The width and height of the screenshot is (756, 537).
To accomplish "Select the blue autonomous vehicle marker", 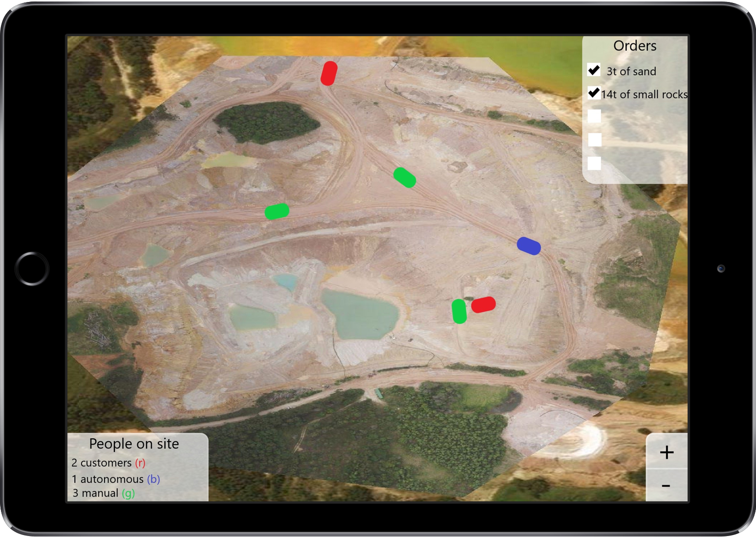I will (x=529, y=246).
